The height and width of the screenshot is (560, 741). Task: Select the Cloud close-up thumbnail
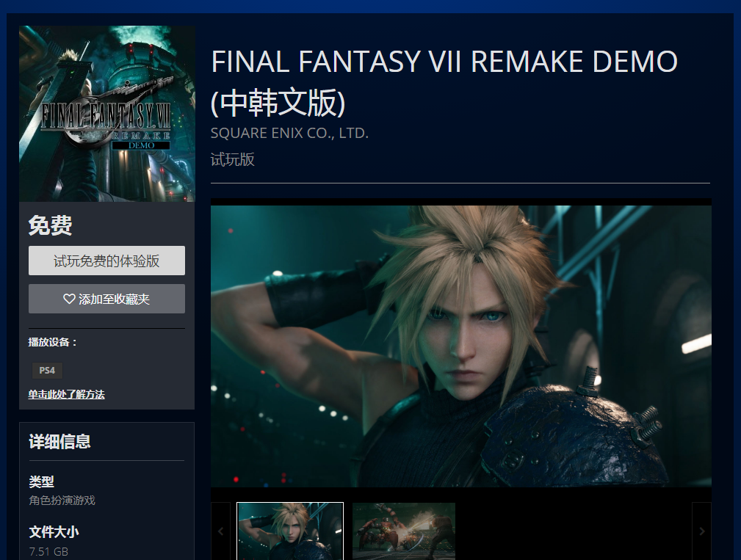coord(289,531)
